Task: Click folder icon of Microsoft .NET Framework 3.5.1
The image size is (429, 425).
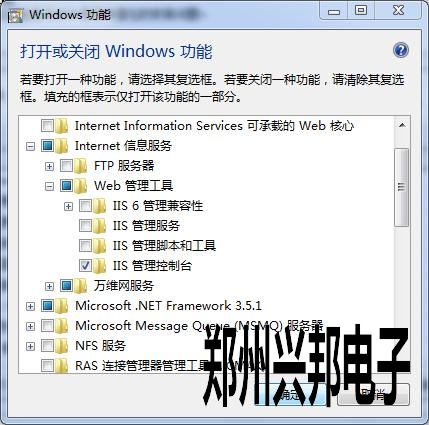Action: (x=62, y=306)
